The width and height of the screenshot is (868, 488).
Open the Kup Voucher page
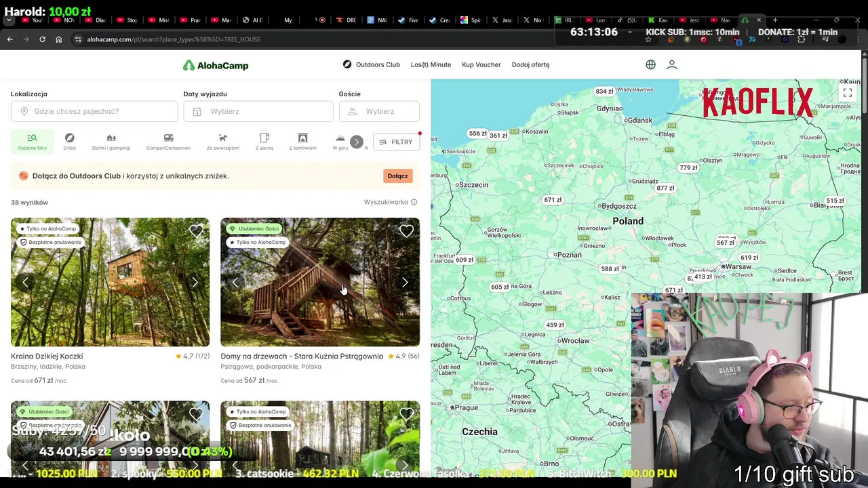click(481, 64)
